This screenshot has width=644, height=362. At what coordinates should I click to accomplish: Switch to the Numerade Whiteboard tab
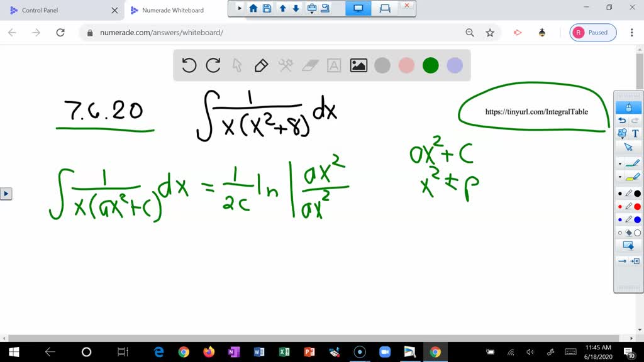173,10
